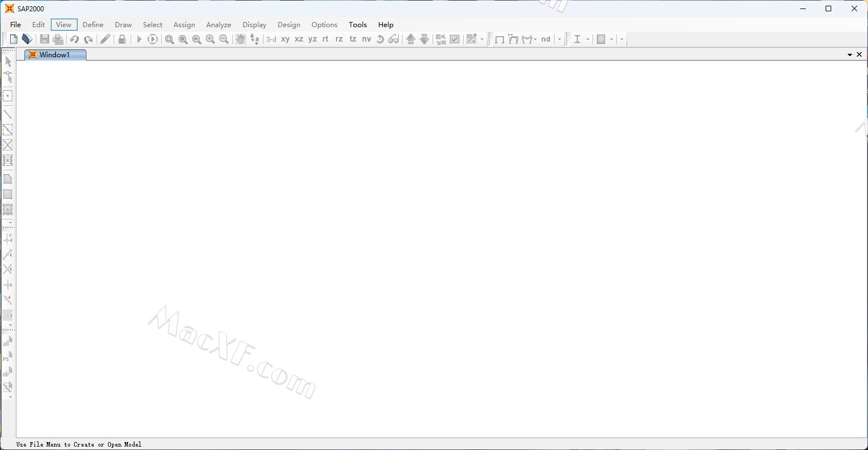The image size is (868, 450).
Task: Toggle the xy plane view
Action: pos(285,39)
